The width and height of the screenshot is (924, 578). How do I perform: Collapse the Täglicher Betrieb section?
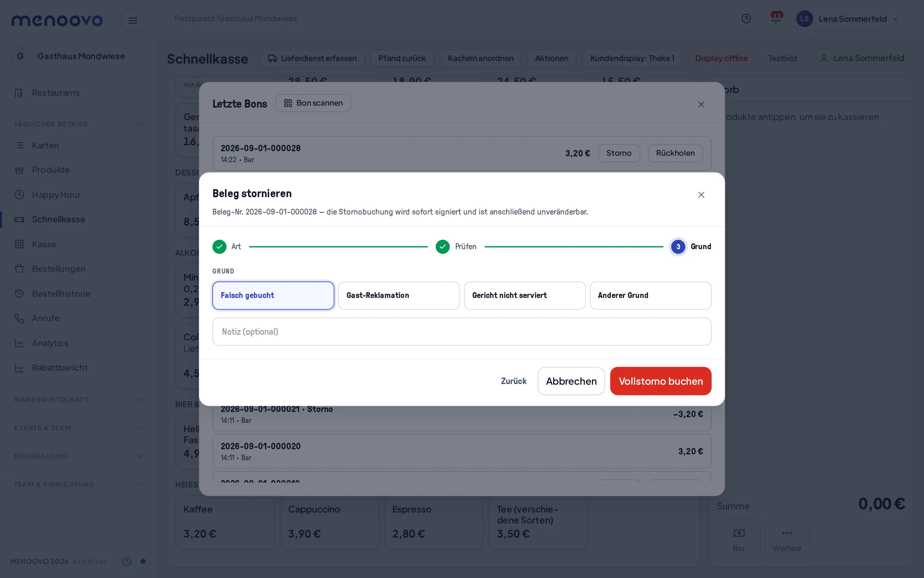(x=139, y=124)
